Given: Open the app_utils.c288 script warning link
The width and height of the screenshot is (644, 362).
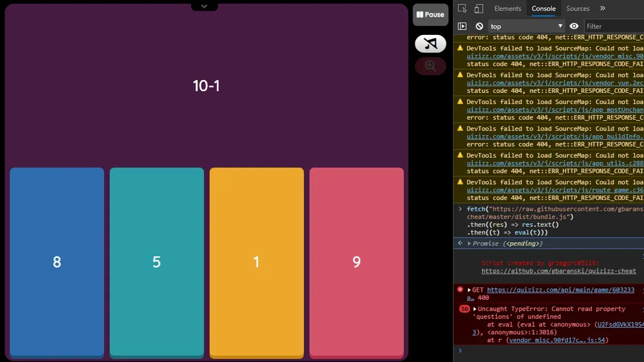Looking at the screenshot, I should coord(555,164).
